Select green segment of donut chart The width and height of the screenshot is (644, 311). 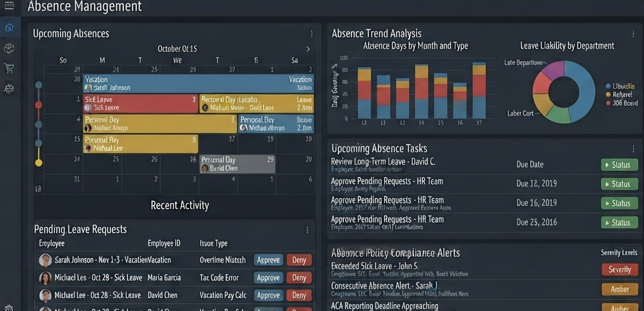pos(558,115)
